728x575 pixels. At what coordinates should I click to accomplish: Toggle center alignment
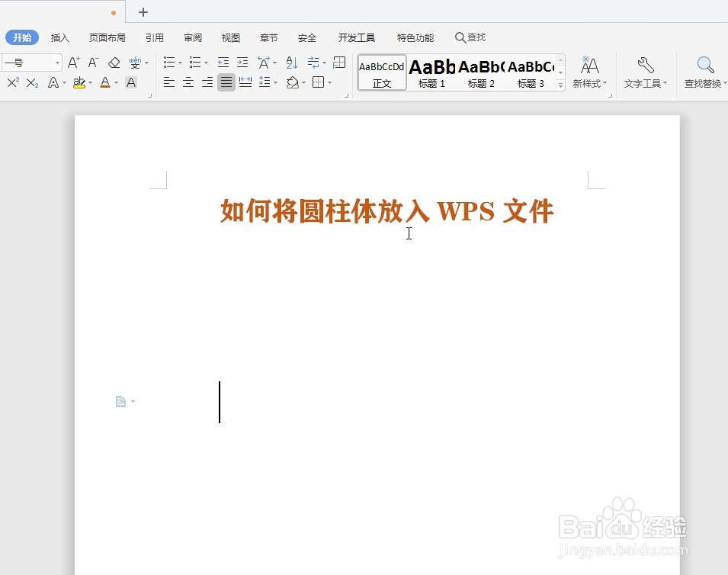[188, 82]
